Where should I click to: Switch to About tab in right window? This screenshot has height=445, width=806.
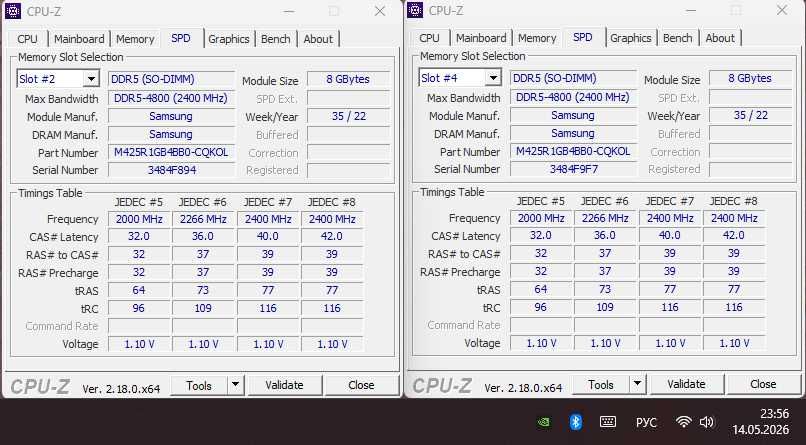[x=720, y=38]
